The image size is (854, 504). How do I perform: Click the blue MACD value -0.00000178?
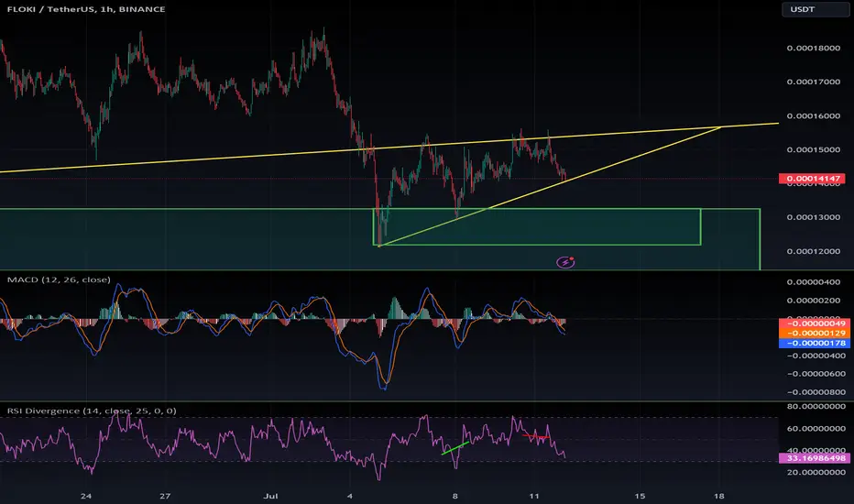[814, 343]
